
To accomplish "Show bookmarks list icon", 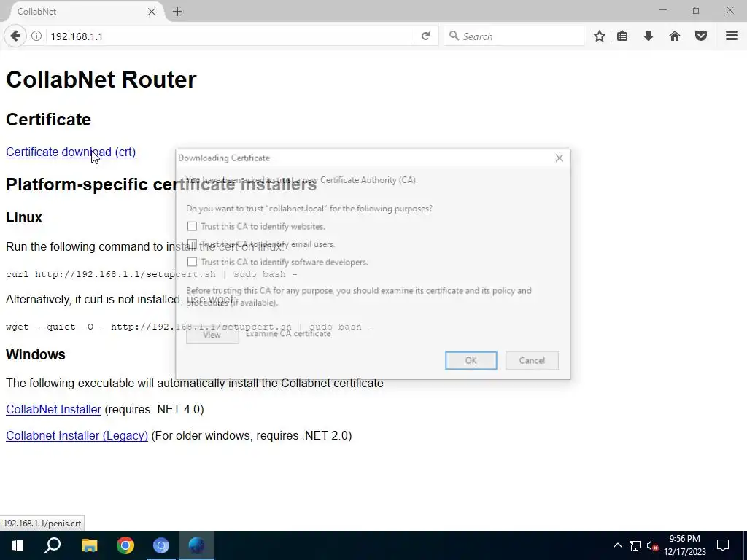I will pos(622,36).
